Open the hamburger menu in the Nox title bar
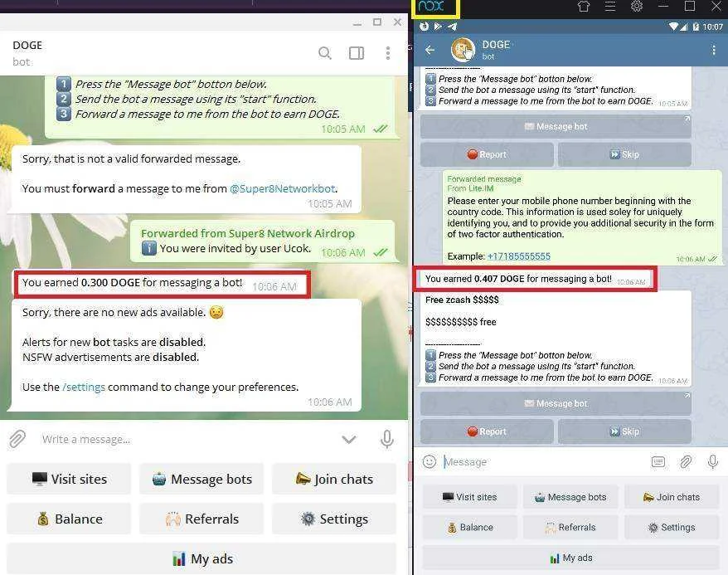Image resolution: width=728 pixels, height=575 pixels. click(610, 6)
